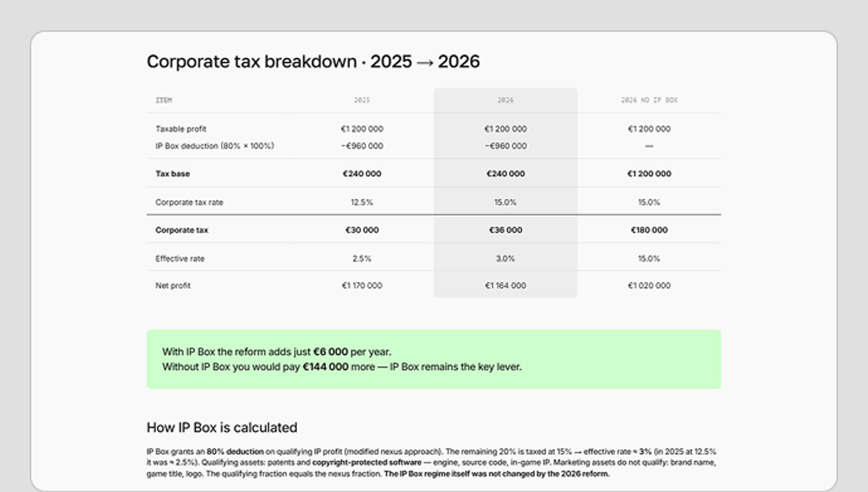Select the Tax base row label
The width and height of the screenshot is (868, 492).
[x=173, y=174]
